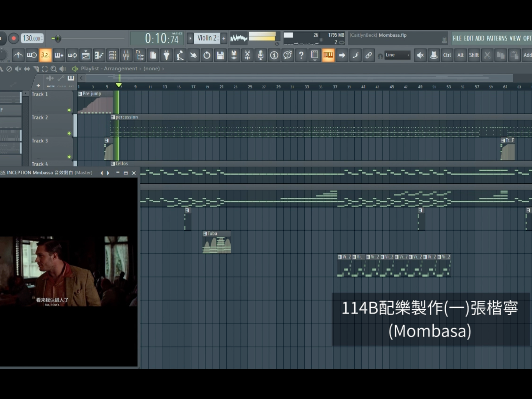Screen dimensions: 532x399
Task: Toggle the 3-2-1 countdown before recording
Action: pos(45,55)
